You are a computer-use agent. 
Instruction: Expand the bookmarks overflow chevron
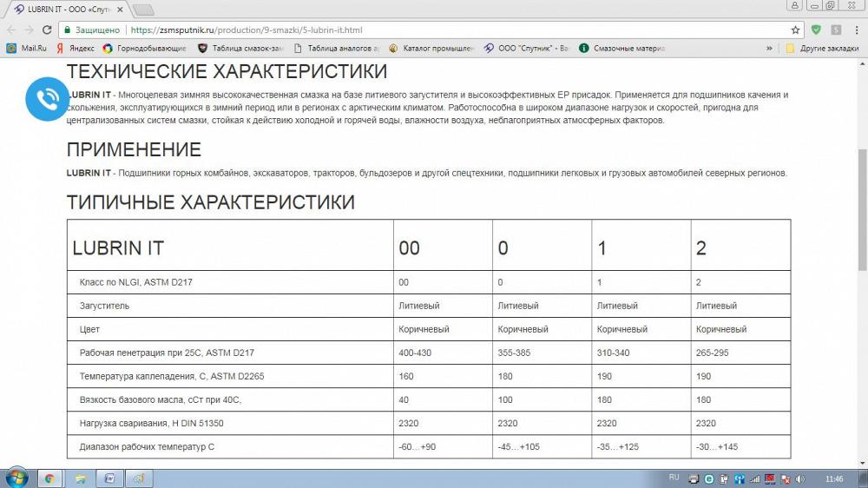click(x=769, y=49)
